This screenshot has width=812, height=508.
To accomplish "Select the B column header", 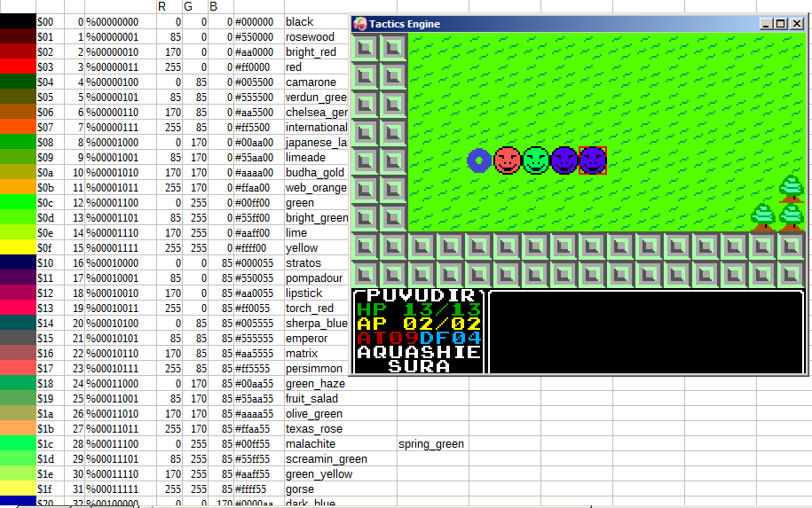I will (x=221, y=7).
